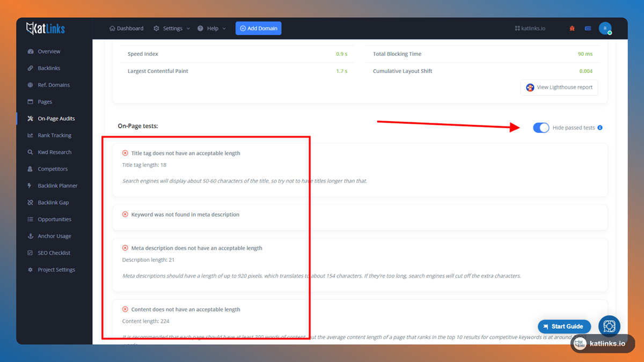This screenshot has height=362, width=644.
Task: Click the red X on Keyword not found test
Action: tap(125, 215)
